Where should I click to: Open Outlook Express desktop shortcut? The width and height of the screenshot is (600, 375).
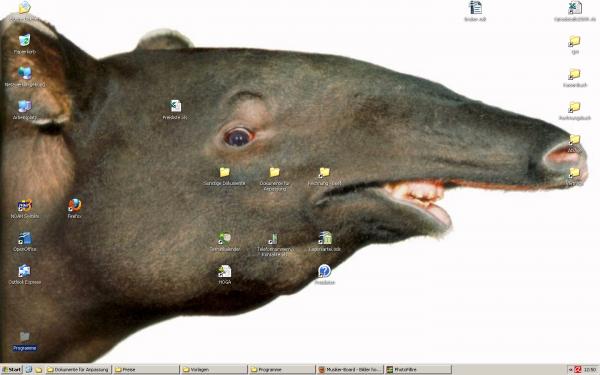tap(24, 271)
